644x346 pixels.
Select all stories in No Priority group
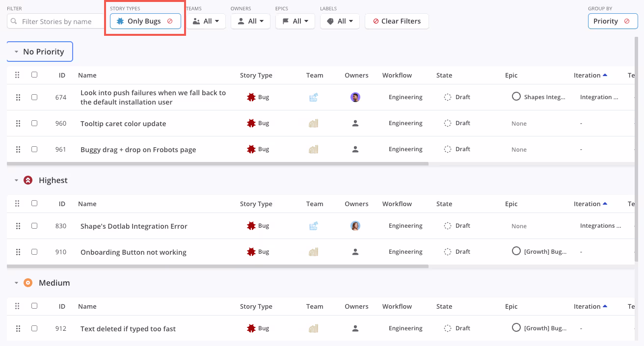tap(34, 75)
